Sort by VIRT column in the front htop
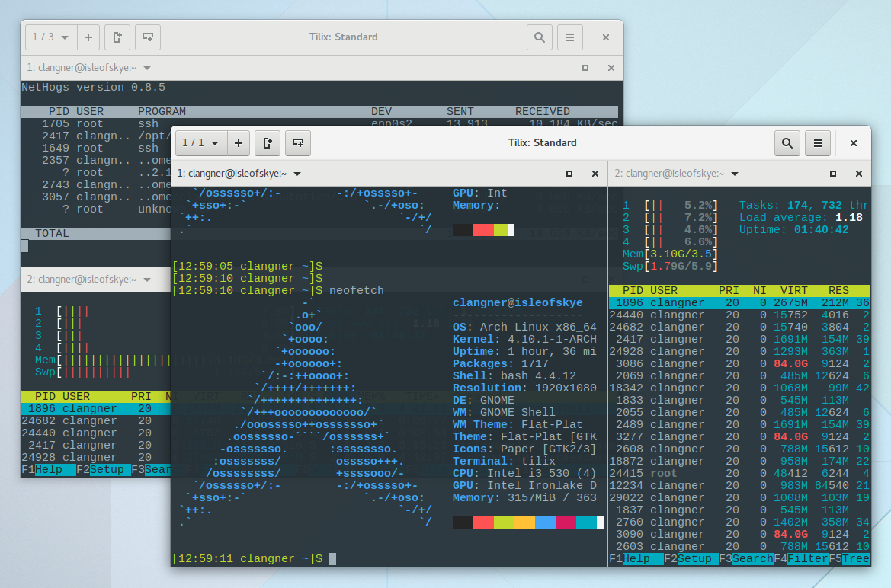The image size is (891, 588). pos(794,291)
